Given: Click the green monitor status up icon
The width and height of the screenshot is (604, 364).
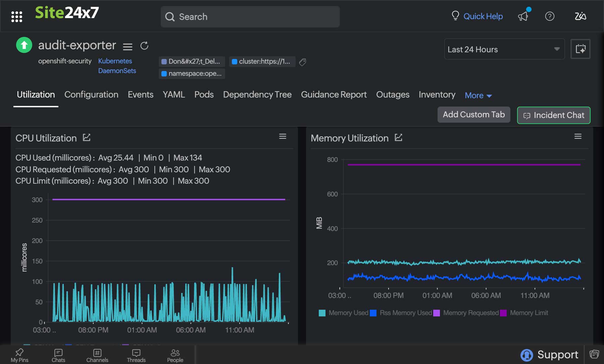Looking at the screenshot, I should coord(24,45).
